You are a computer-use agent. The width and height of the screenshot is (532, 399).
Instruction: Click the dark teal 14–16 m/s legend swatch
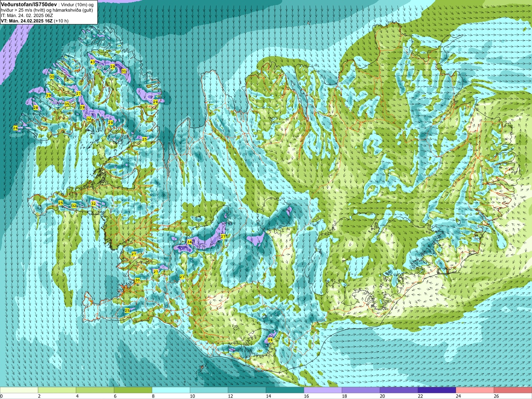[285, 390]
